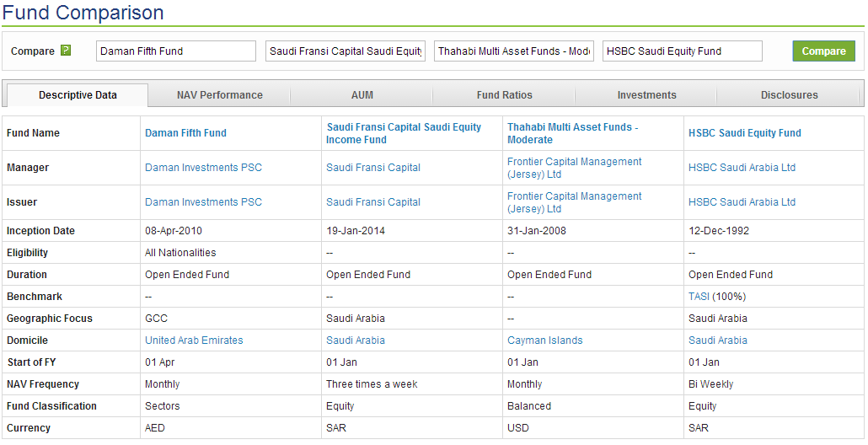This screenshot has width=868, height=445.
Task: Select the 19-Jan-2014 inception date
Action: pyautogui.click(x=356, y=231)
